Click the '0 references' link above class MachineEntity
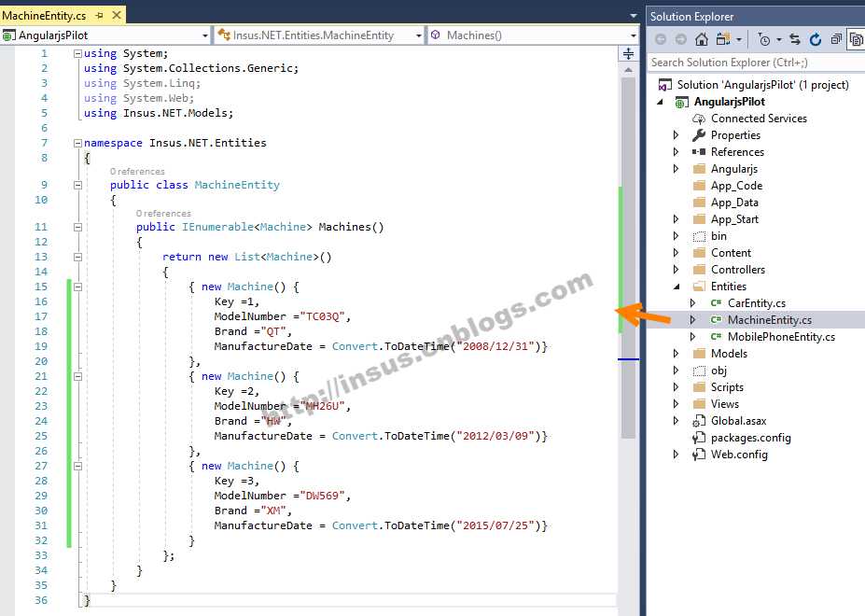Viewport: 865px width, 616px height. pos(137,172)
